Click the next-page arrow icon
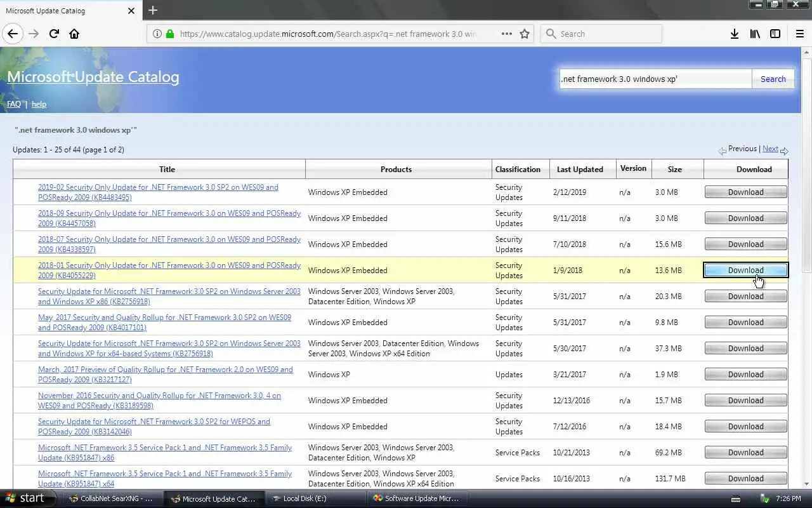The image size is (812, 508). (x=784, y=151)
